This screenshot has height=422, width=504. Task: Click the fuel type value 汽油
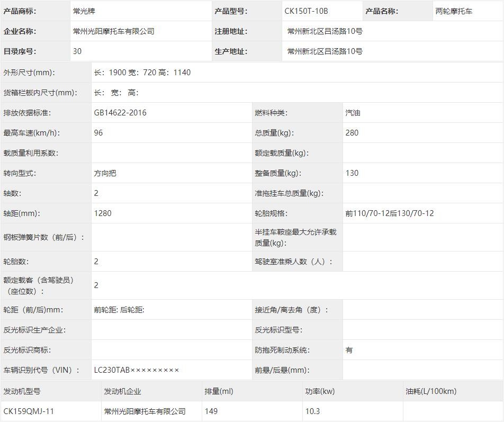pos(353,113)
